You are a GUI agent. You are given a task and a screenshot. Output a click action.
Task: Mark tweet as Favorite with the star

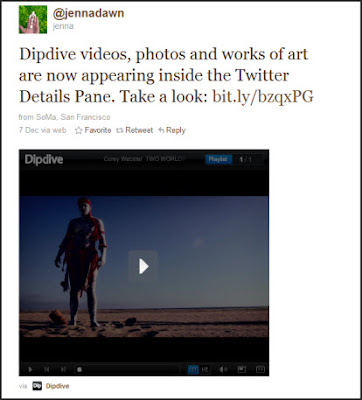(93, 130)
